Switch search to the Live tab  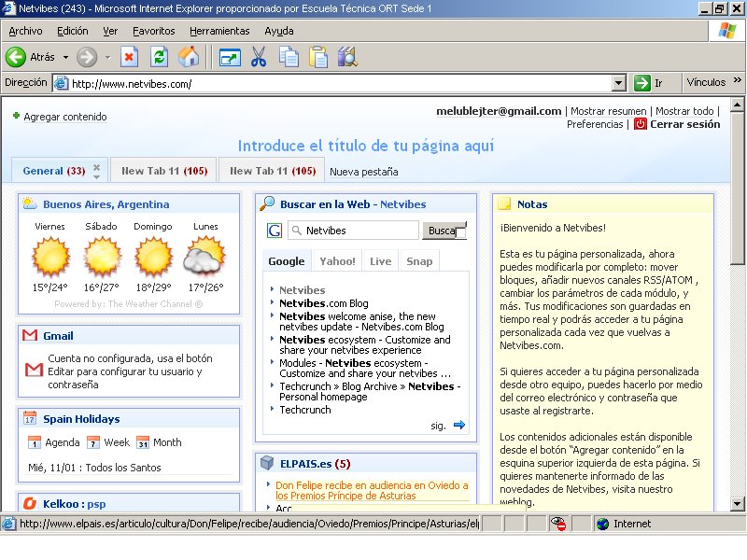(381, 261)
